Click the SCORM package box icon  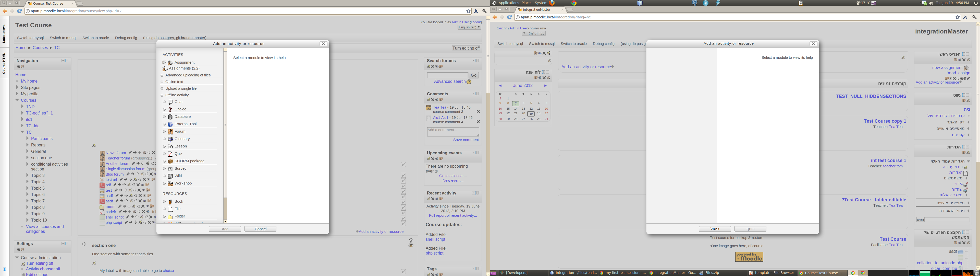click(170, 161)
